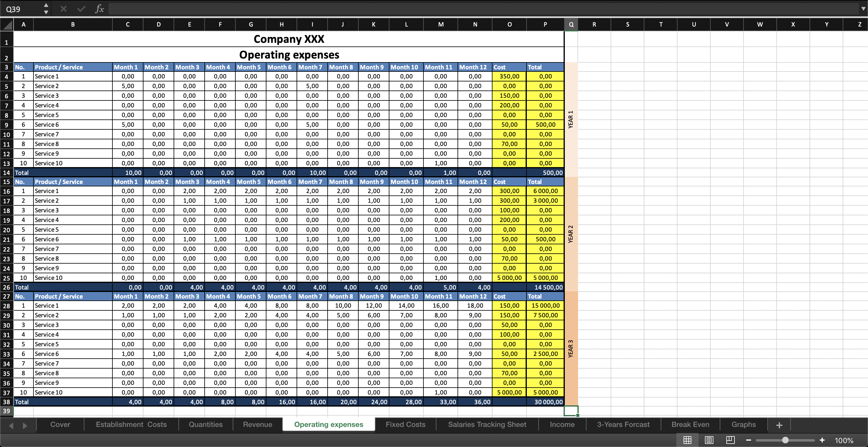868x447 pixels.
Task: Click 'Service 10' in row 37
Action: tap(73, 392)
